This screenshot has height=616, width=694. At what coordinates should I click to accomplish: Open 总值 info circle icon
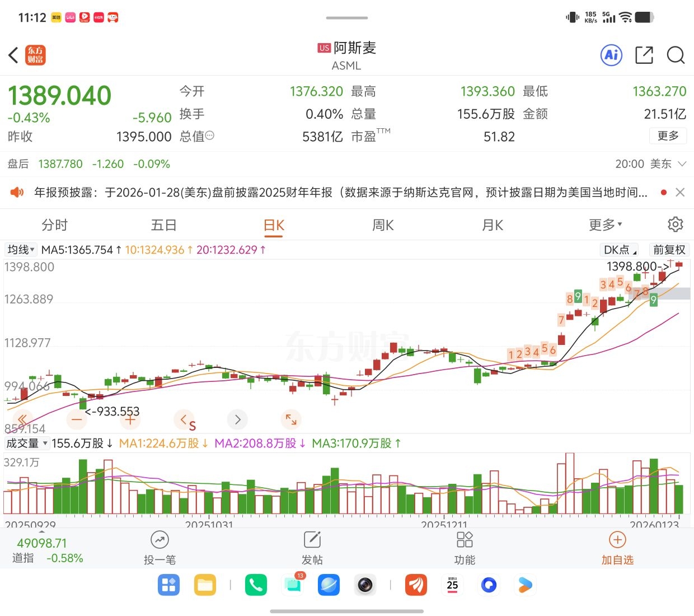[210, 136]
